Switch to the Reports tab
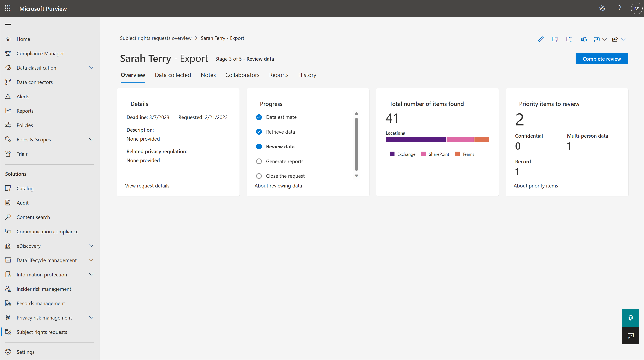644x360 pixels. [279, 75]
